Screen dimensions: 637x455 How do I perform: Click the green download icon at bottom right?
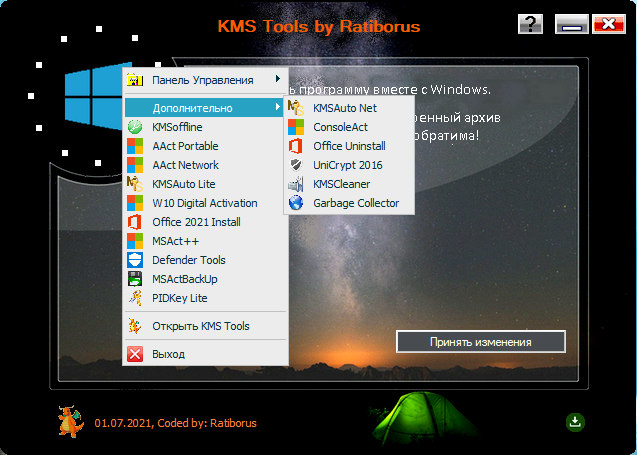575,422
